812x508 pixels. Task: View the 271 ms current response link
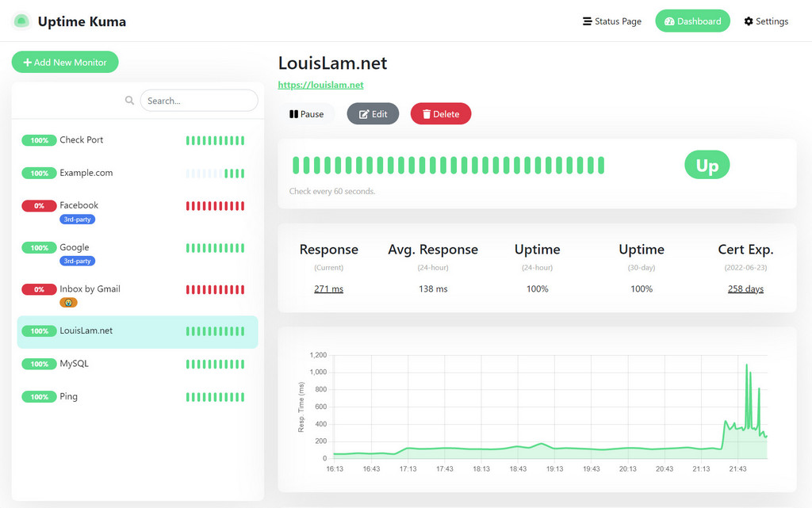[328, 288]
